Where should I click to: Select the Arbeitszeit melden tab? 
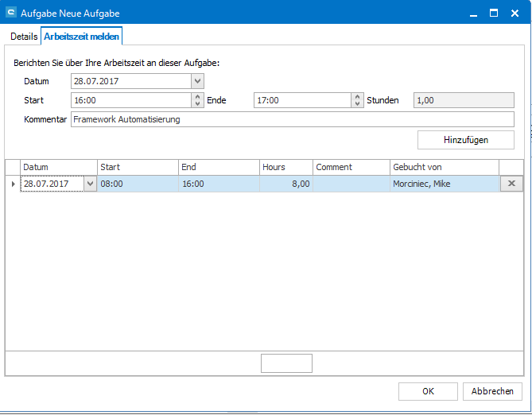[82, 37]
